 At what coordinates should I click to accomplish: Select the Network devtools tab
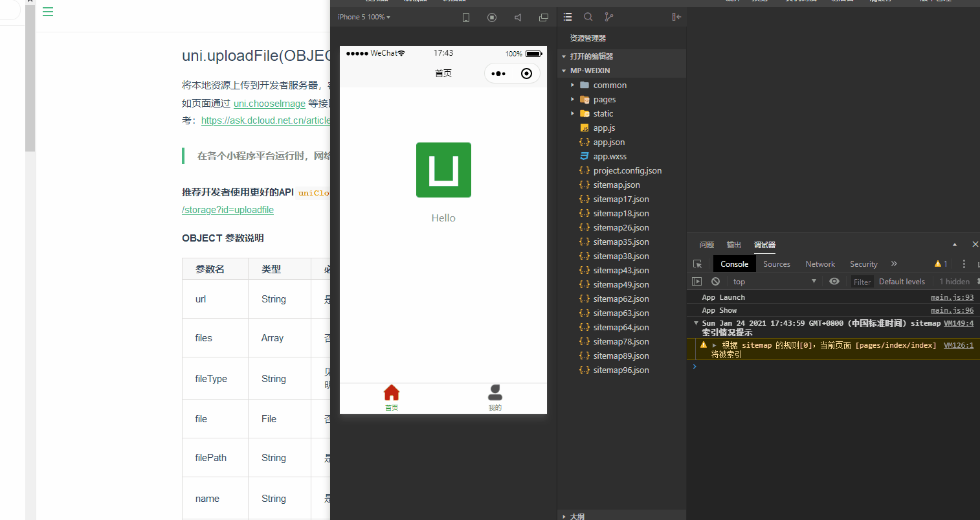click(820, 264)
